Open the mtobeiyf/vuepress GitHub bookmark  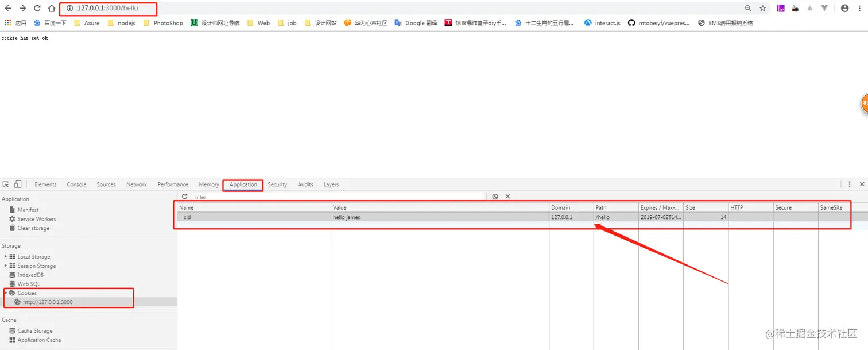tap(659, 23)
